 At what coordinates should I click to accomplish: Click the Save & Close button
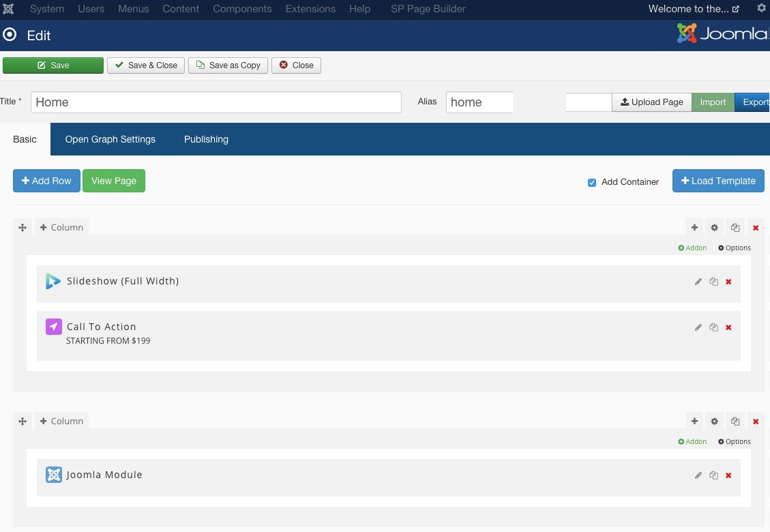click(x=146, y=65)
